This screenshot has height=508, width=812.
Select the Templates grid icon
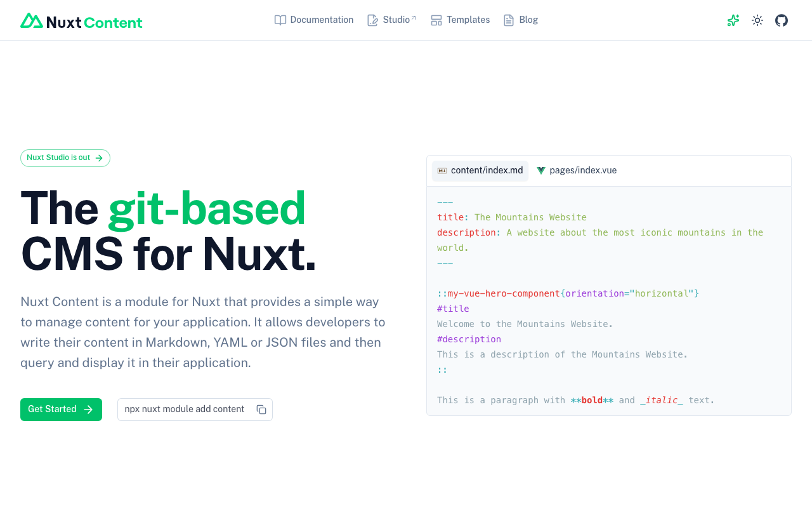tap(436, 20)
